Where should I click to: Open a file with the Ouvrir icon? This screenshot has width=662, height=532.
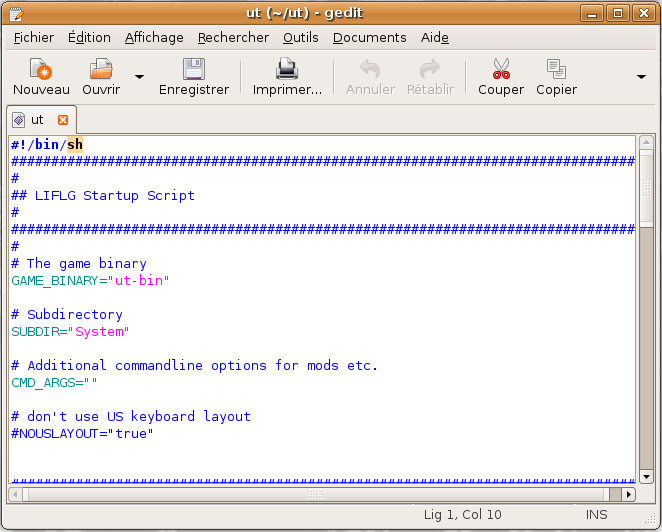point(101,70)
